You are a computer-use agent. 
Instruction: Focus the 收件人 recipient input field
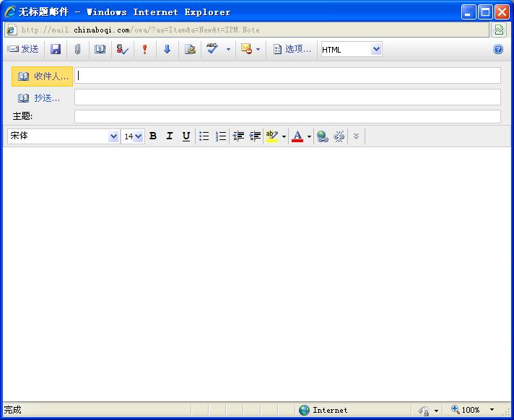pyautogui.click(x=287, y=76)
